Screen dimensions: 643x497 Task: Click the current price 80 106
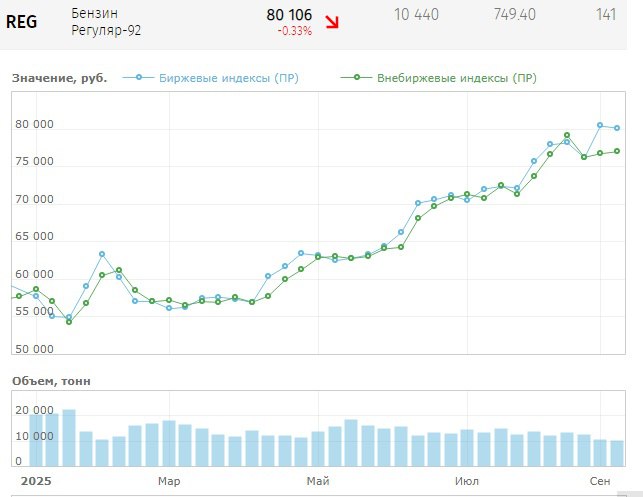(x=289, y=15)
